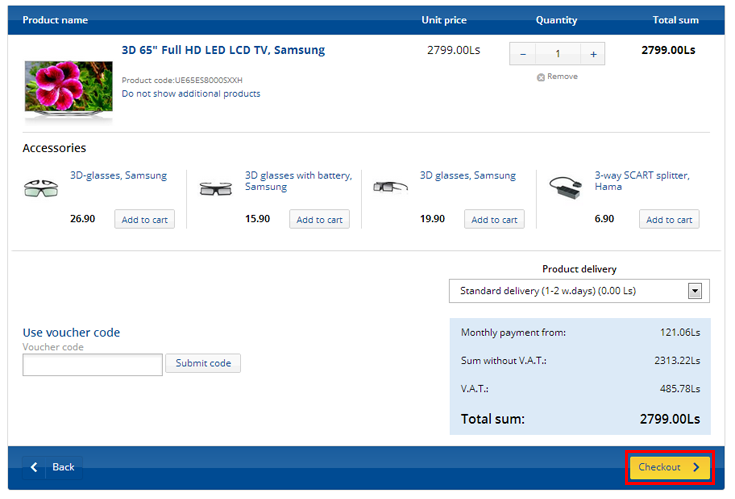Click the quantity field showing 1

tap(558, 54)
